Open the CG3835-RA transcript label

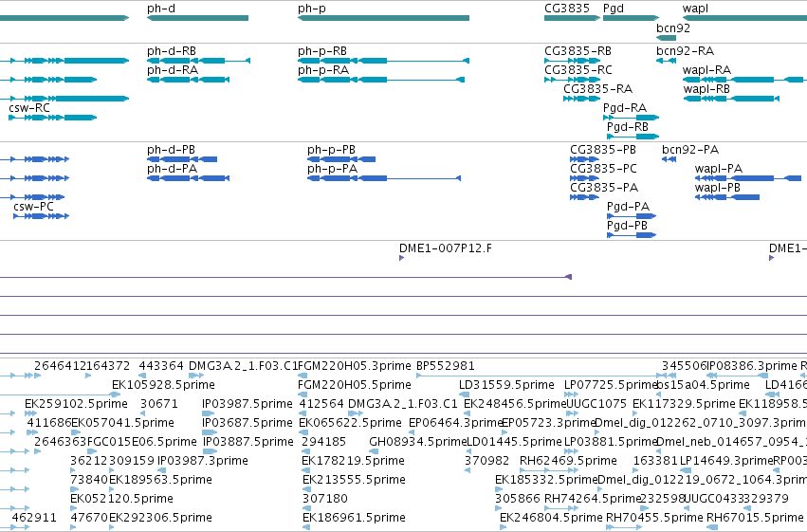[x=597, y=89]
